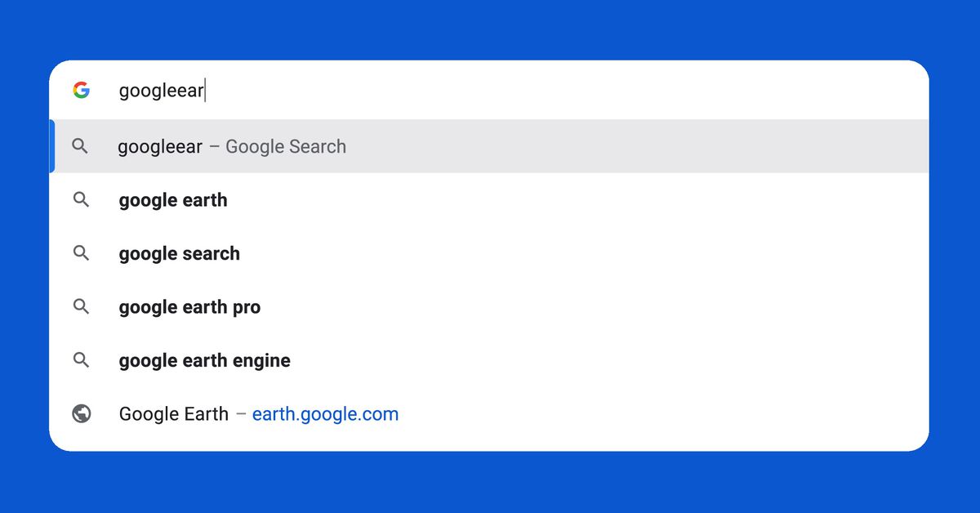Screen dimensions: 980x513
Task: Click the bold "google earth engine" suggestion text
Action: (x=204, y=359)
